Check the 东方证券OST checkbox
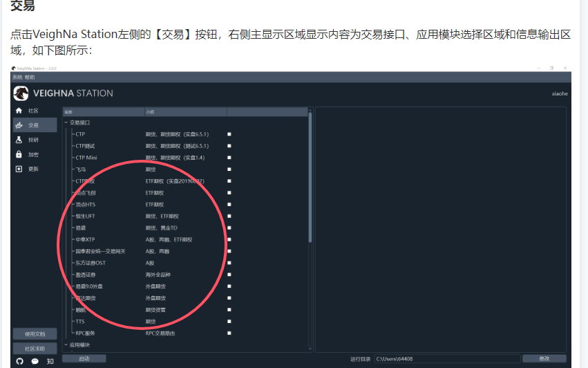 pyautogui.click(x=229, y=263)
